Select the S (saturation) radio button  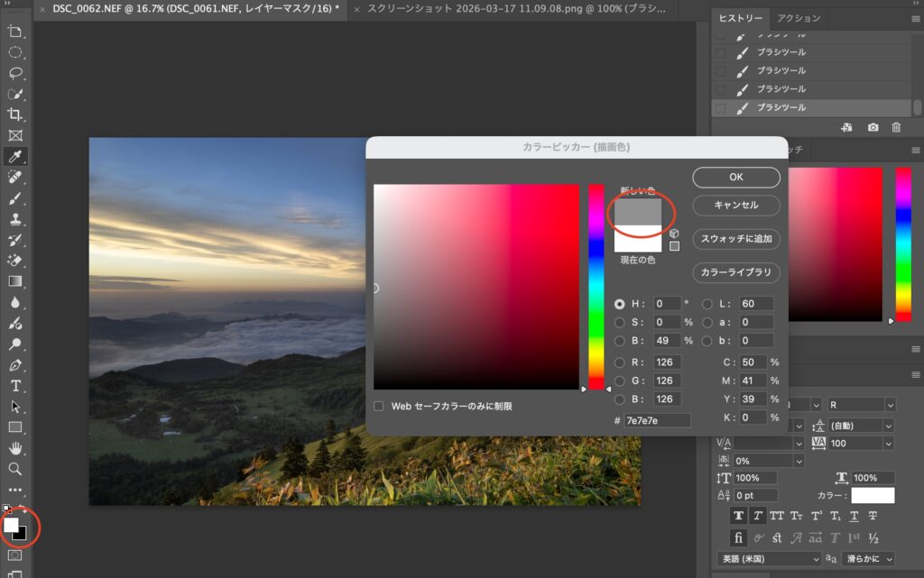[619, 322]
